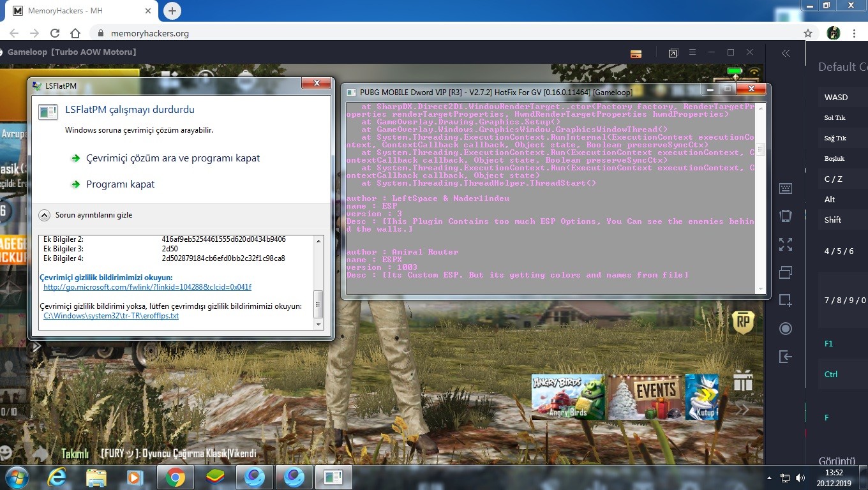Go to Chrome home page icon

75,33
